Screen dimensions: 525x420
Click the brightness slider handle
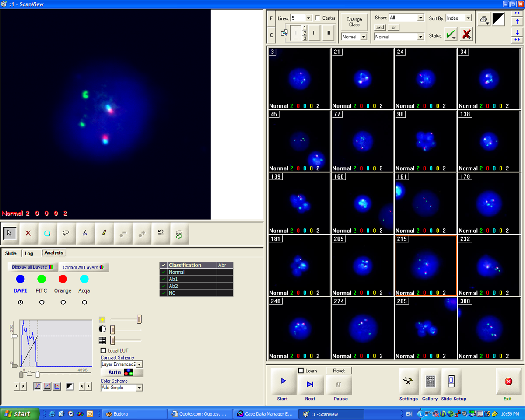click(x=139, y=319)
